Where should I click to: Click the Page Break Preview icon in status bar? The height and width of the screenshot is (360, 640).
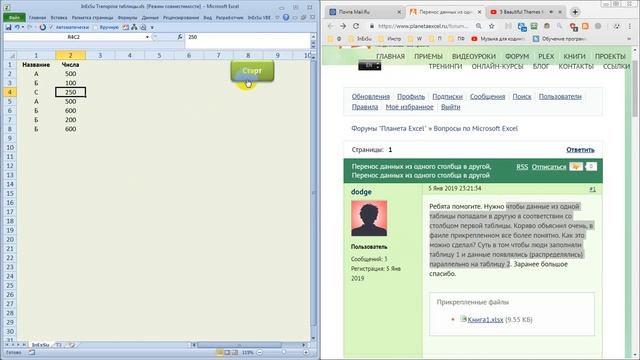pos(235,352)
